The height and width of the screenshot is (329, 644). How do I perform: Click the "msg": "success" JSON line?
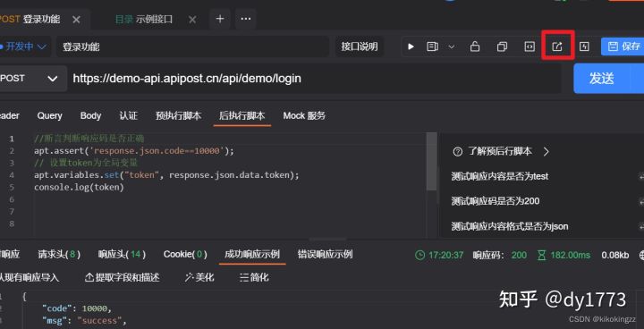point(84,320)
